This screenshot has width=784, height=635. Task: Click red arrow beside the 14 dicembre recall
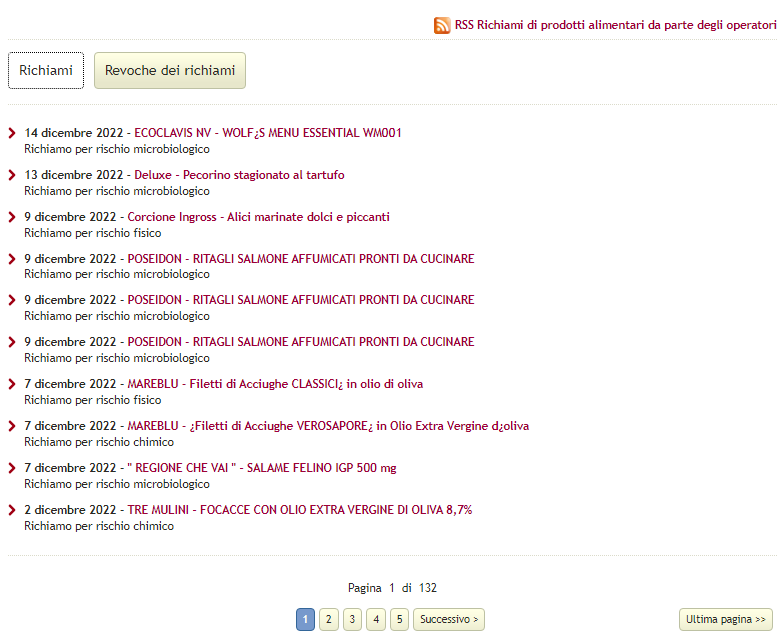pos(12,133)
